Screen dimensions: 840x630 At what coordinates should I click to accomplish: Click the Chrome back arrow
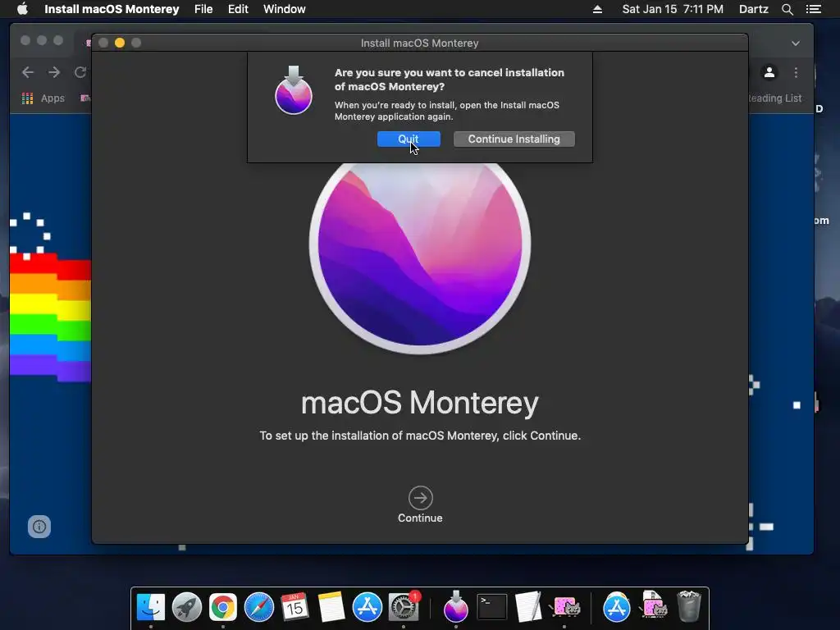(28, 72)
